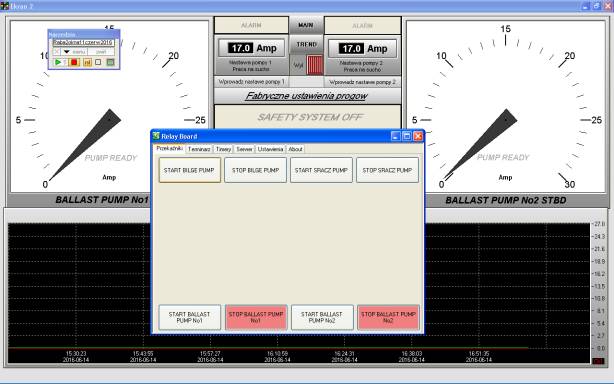Screen dimensions: 614x384
Task: Click Wprowadz nastawe pompy 2 button
Action: (x=363, y=82)
